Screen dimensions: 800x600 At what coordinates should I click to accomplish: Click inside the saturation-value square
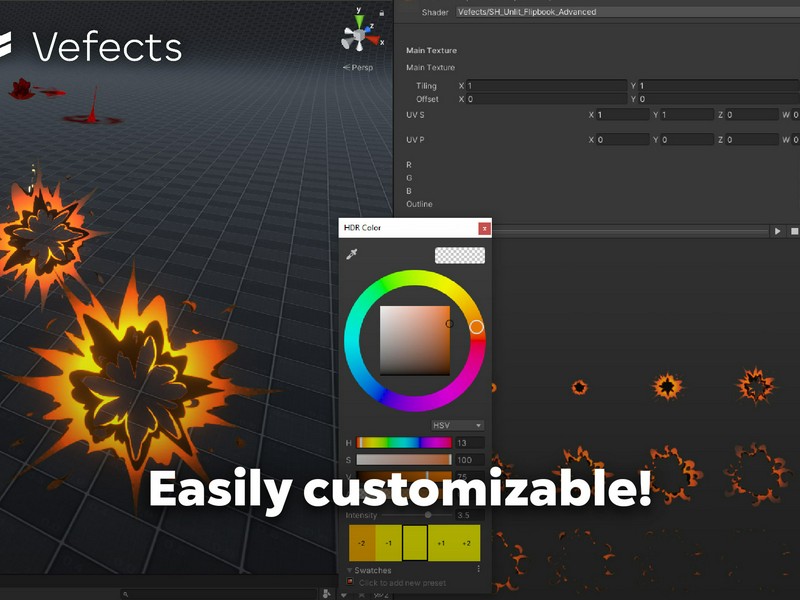point(415,340)
